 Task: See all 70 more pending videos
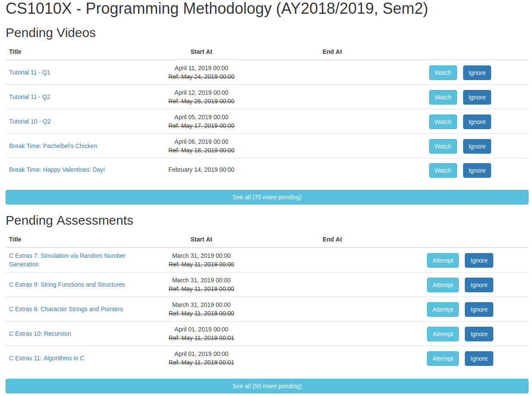tap(267, 197)
